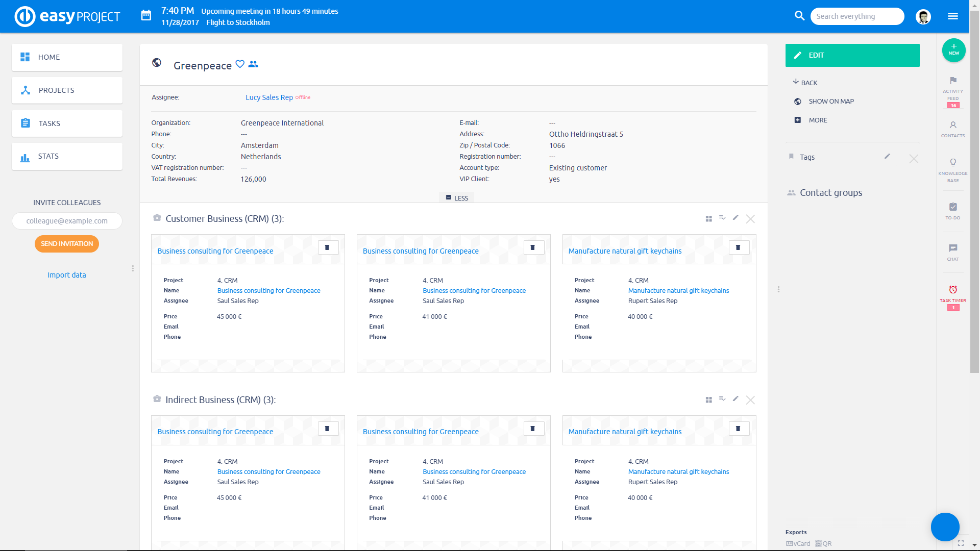Image resolution: width=980 pixels, height=551 pixels.
Task: Close the Customer Business module
Action: [x=750, y=219]
